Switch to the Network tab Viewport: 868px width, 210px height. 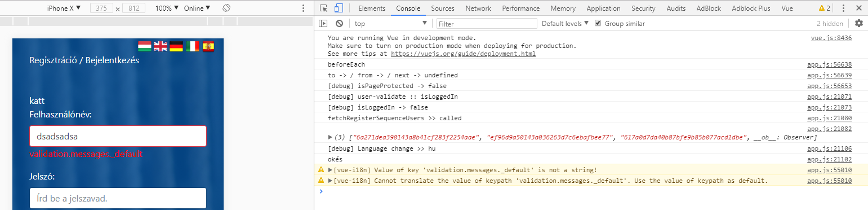[478, 8]
